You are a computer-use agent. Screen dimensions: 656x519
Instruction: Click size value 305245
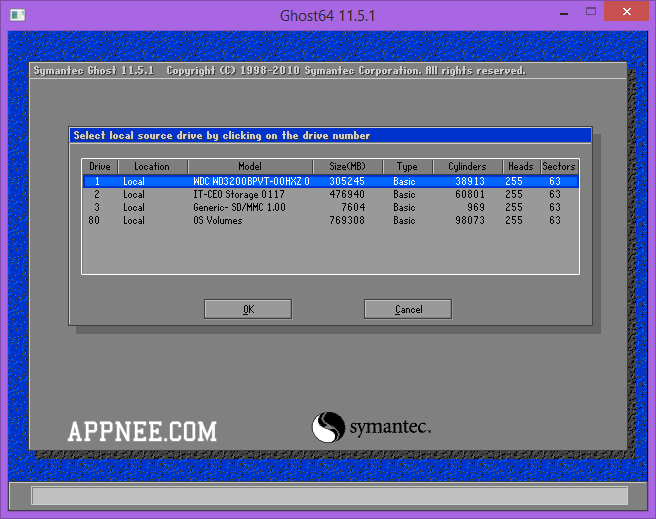pyautogui.click(x=347, y=181)
